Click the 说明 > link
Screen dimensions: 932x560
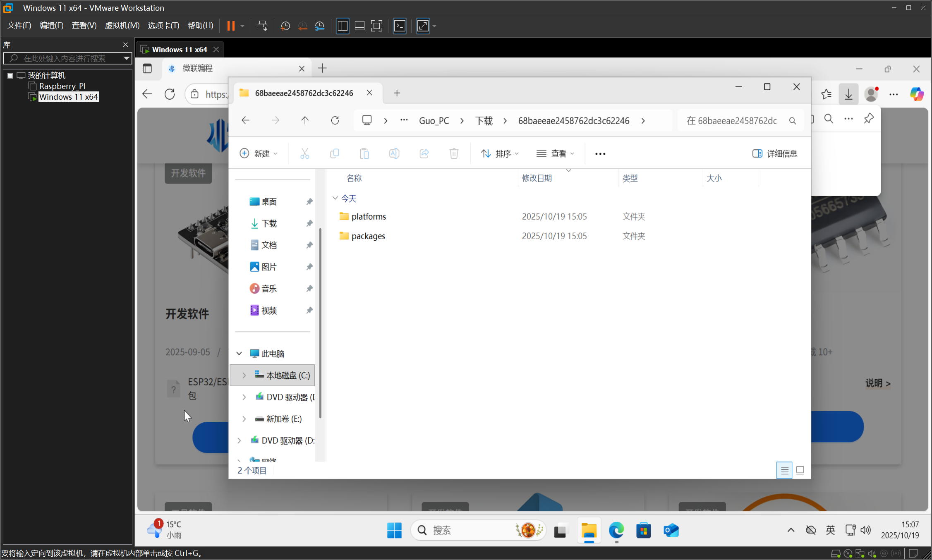[x=878, y=383]
